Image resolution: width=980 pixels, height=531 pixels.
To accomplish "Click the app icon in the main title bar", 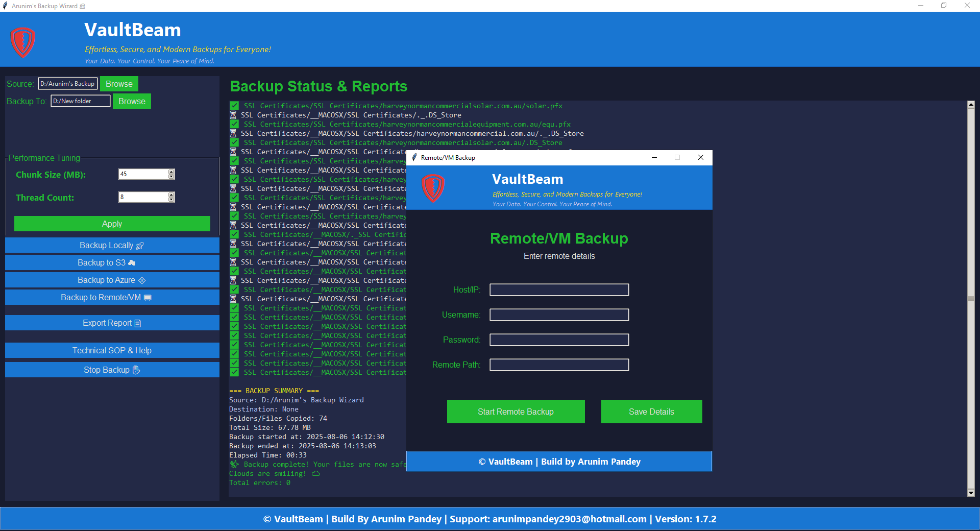I will pyautogui.click(x=6, y=6).
